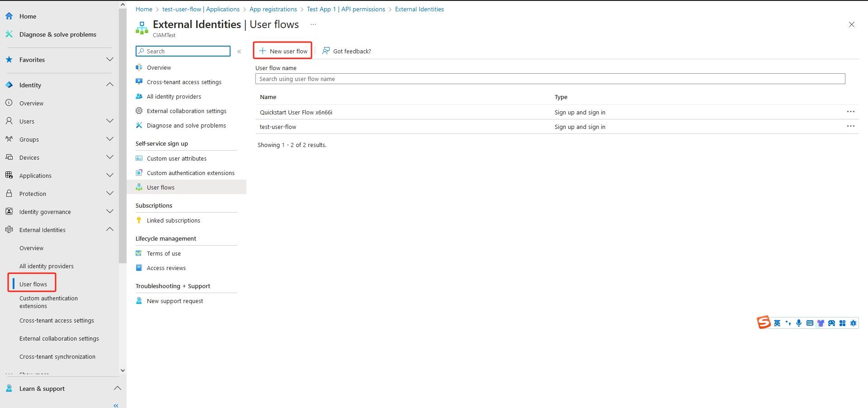The height and width of the screenshot is (408, 868).
Task: Click the Applications grid icon
Action: [9, 176]
